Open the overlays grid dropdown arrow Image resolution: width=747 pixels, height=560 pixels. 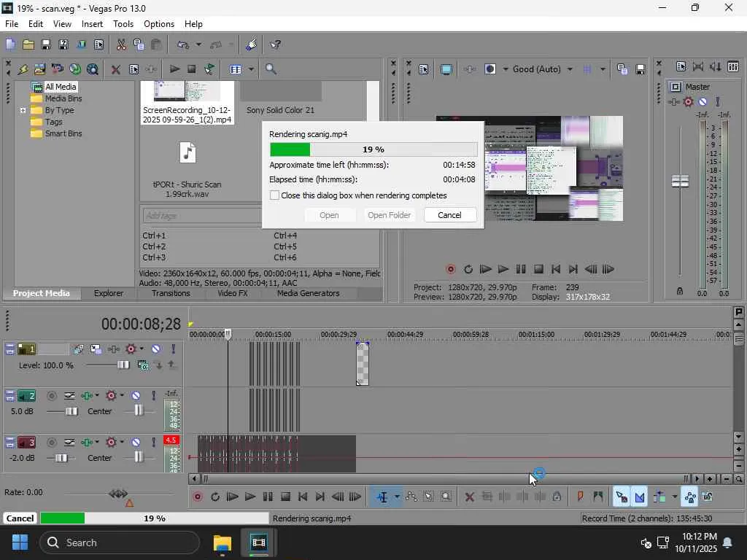pos(603,69)
